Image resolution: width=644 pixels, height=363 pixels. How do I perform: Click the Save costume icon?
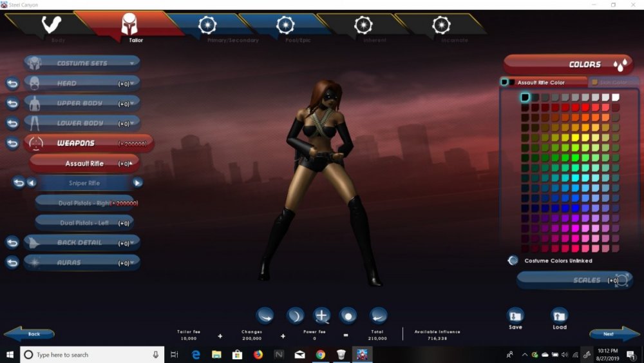(515, 317)
